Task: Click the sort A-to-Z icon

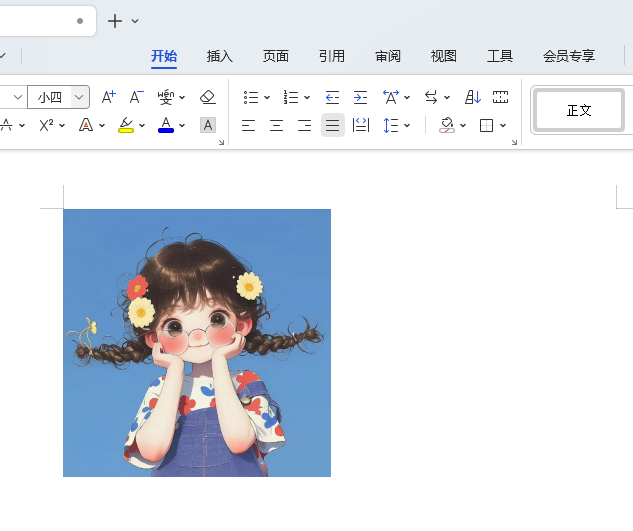Action: tap(473, 97)
